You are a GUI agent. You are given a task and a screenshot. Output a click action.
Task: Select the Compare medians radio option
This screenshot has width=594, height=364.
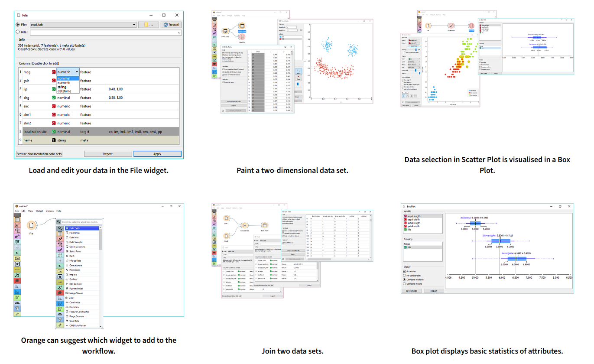[x=404, y=279]
